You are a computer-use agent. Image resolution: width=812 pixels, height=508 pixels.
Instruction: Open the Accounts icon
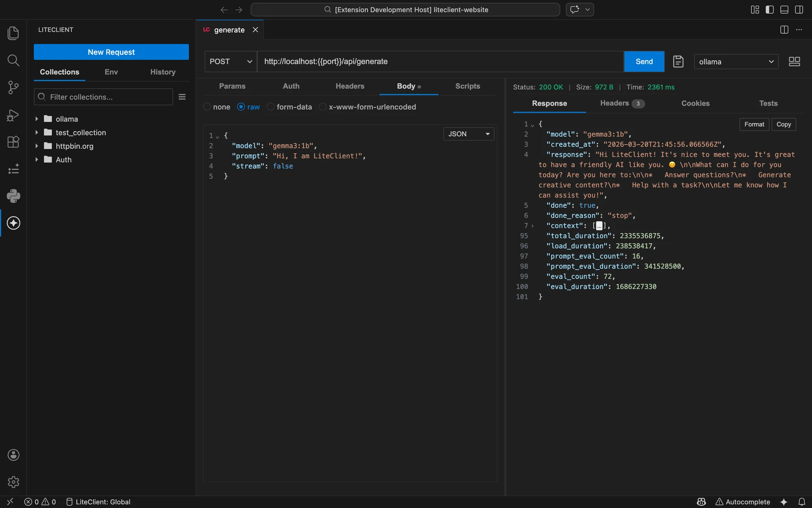(13, 455)
